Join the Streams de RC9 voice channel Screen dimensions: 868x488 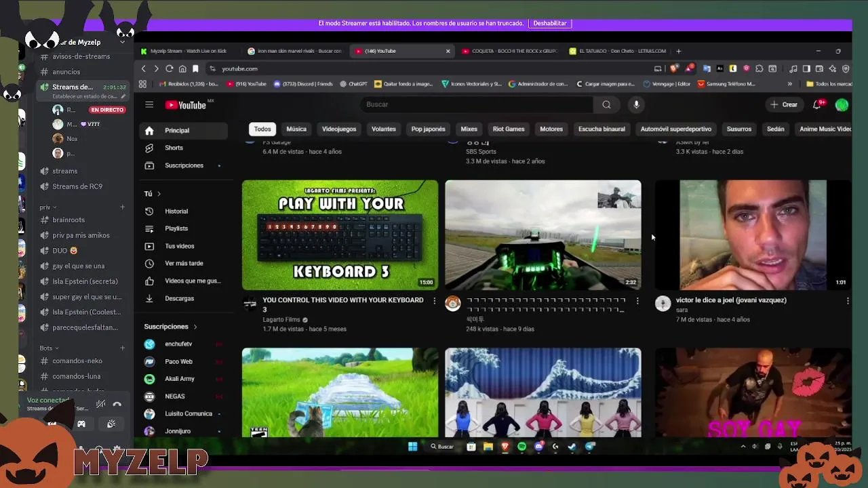(78, 186)
